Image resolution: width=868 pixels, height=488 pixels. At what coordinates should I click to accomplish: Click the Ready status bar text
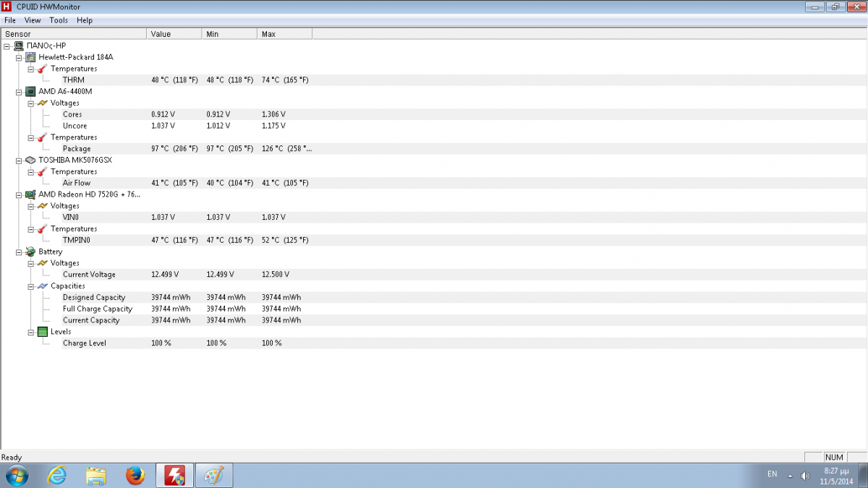[12, 457]
